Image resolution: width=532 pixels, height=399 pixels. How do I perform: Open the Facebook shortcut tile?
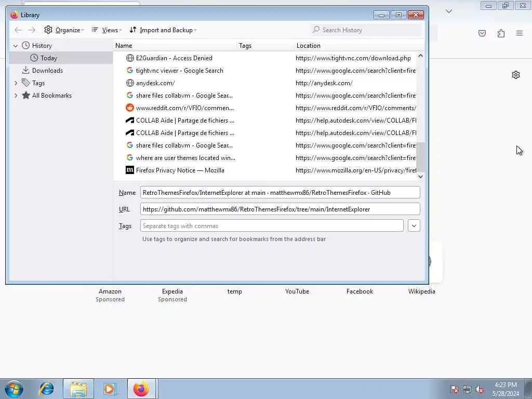pyautogui.click(x=360, y=291)
